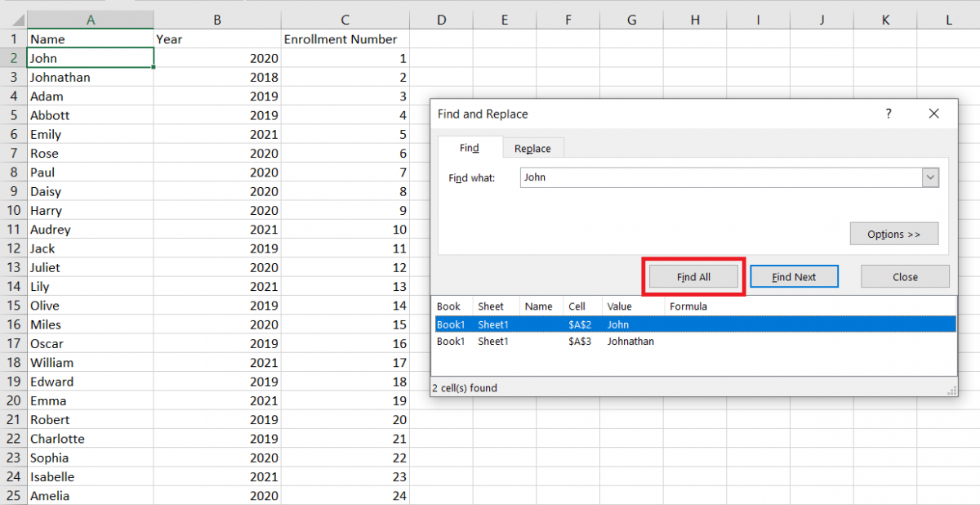Select column B header

[217, 20]
